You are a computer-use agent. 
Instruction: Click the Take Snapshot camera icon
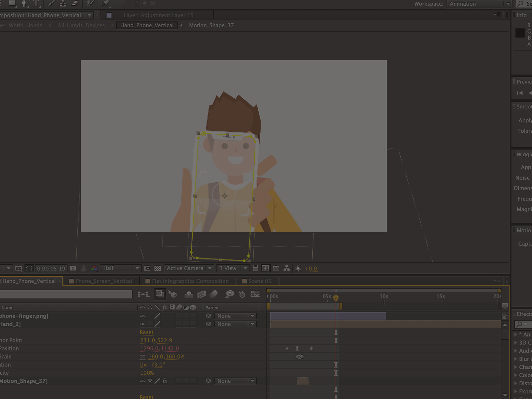click(73, 268)
